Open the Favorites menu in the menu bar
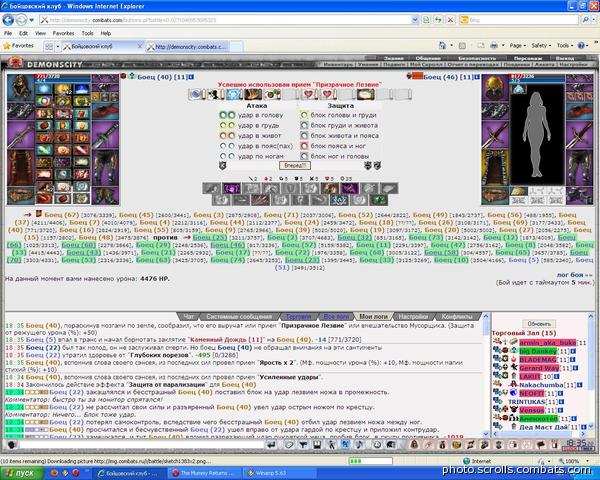 64,33
